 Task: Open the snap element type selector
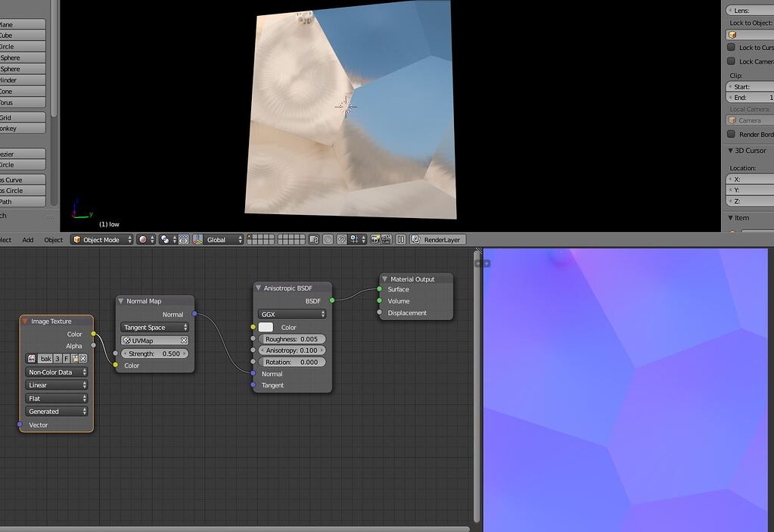coord(357,239)
